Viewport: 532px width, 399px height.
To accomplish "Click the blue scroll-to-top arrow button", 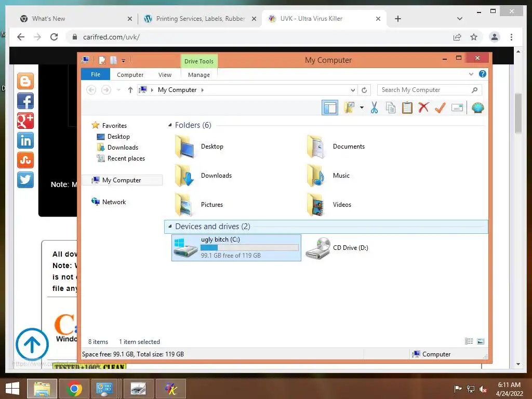I will (x=32, y=344).
